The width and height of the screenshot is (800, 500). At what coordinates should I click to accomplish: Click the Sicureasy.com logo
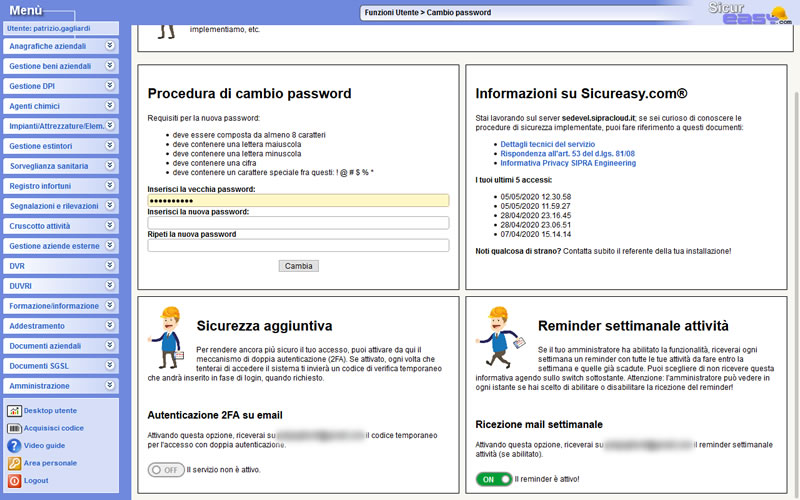click(x=749, y=13)
